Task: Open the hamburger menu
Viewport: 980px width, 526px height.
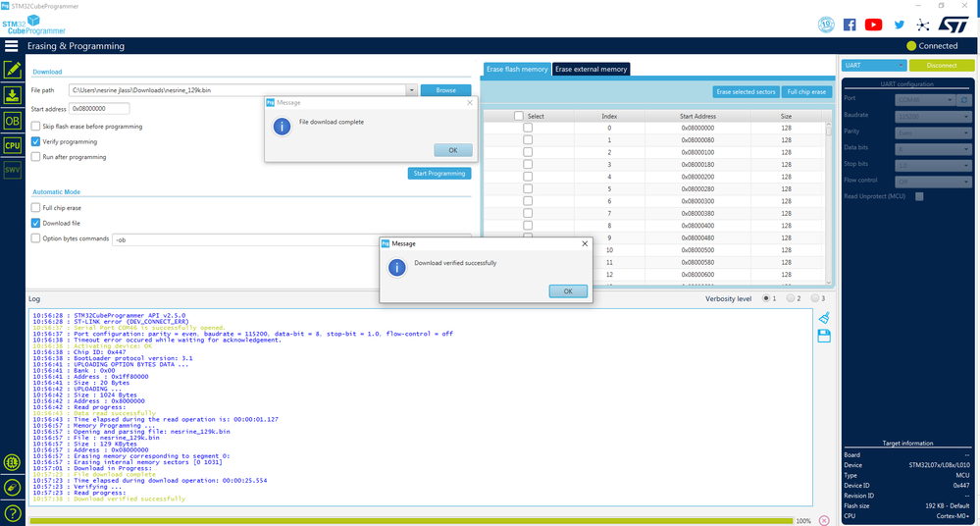Action: coord(11,46)
